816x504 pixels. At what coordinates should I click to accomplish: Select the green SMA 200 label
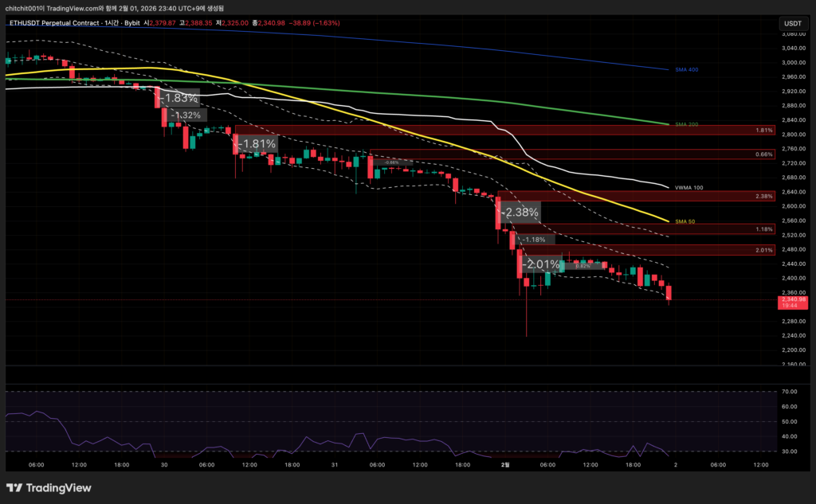686,125
